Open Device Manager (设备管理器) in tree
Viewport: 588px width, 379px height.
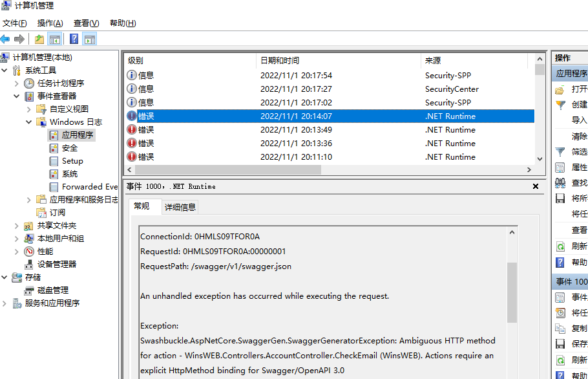pos(56,264)
